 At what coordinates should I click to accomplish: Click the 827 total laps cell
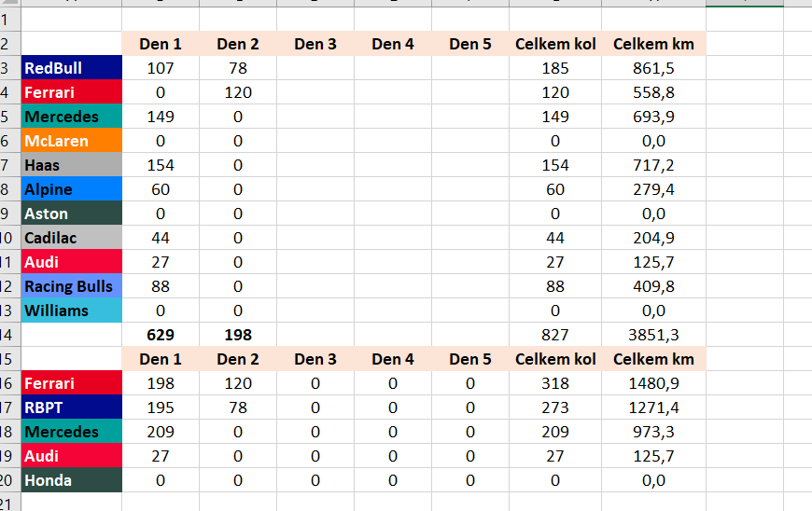(555, 335)
